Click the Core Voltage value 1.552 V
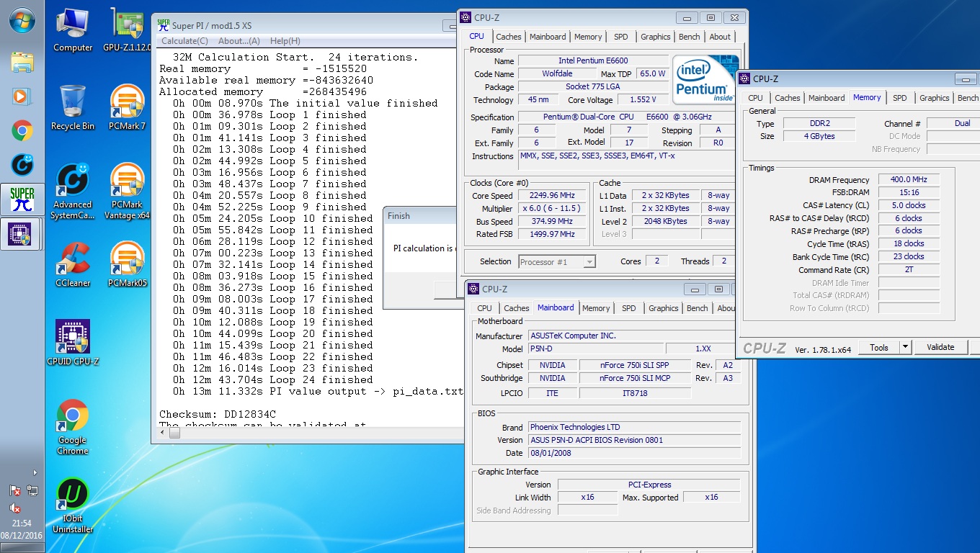980x553 pixels. [x=643, y=100]
